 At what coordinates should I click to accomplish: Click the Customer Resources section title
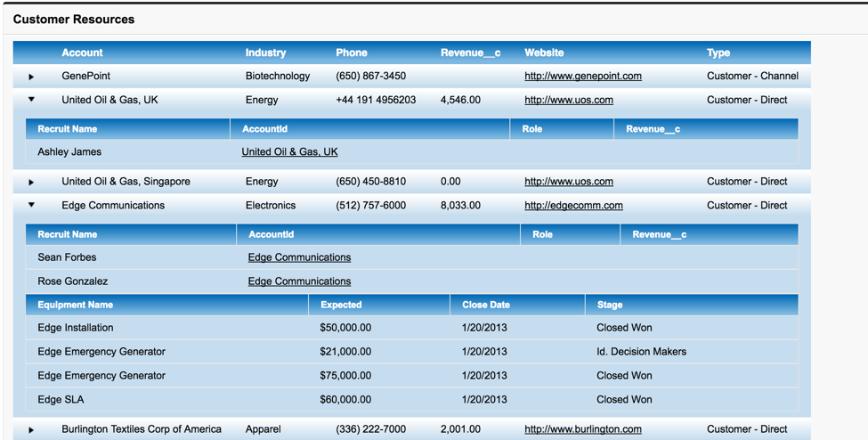(74, 20)
